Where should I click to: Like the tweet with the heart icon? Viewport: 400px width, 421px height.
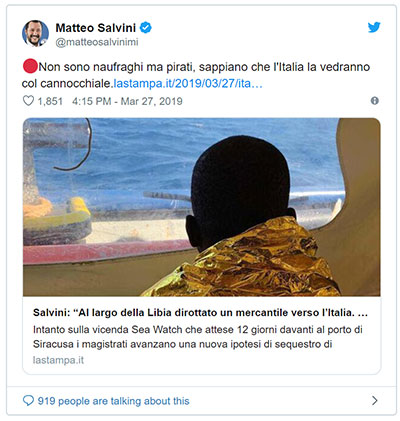(x=28, y=101)
